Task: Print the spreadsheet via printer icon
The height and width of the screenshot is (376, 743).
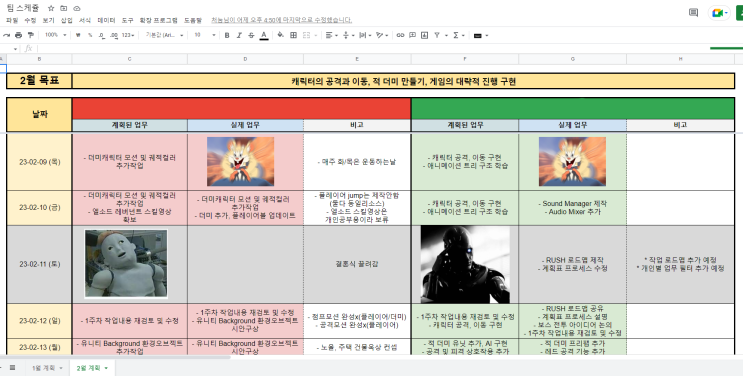Action: tap(18, 35)
